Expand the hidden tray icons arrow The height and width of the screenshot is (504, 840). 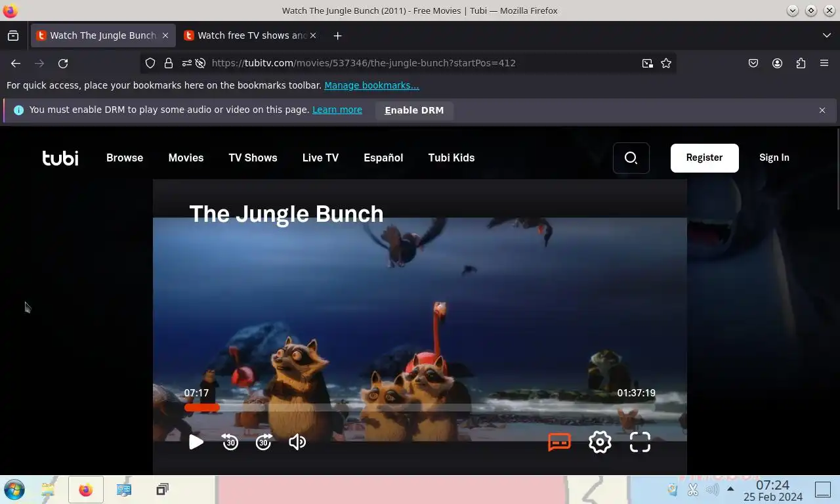pos(730,489)
